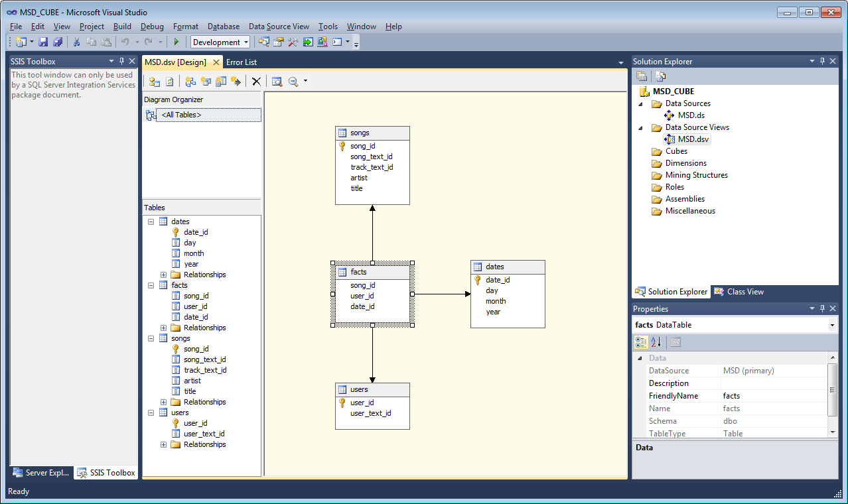The width and height of the screenshot is (848, 504).
Task: Click the Description value field in Properties
Action: click(774, 383)
